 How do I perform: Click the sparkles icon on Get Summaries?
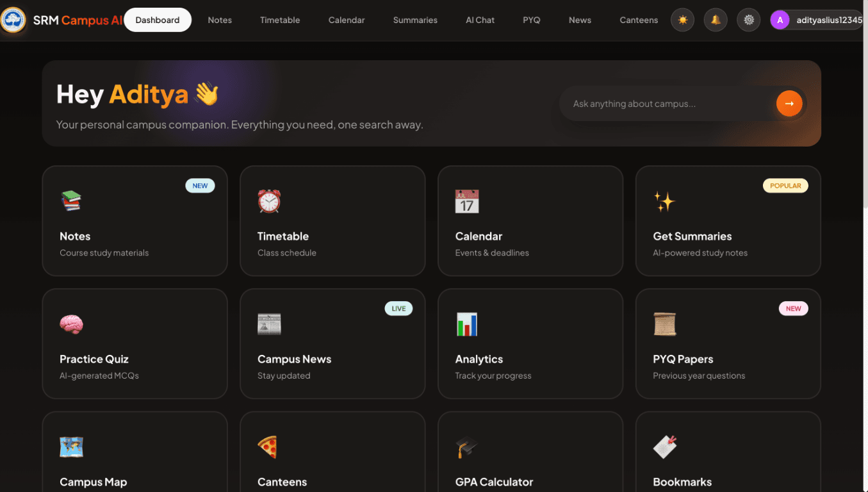(664, 201)
